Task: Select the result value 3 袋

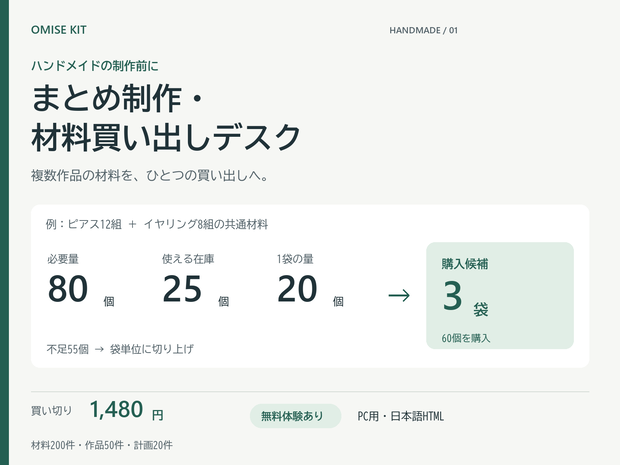Action: tap(465, 297)
